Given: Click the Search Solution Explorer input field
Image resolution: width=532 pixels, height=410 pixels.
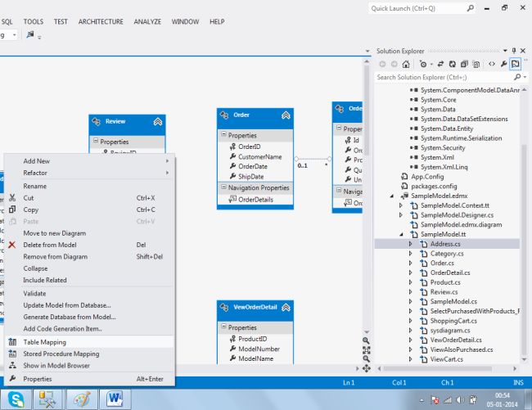Looking at the screenshot, I should coord(444,77).
